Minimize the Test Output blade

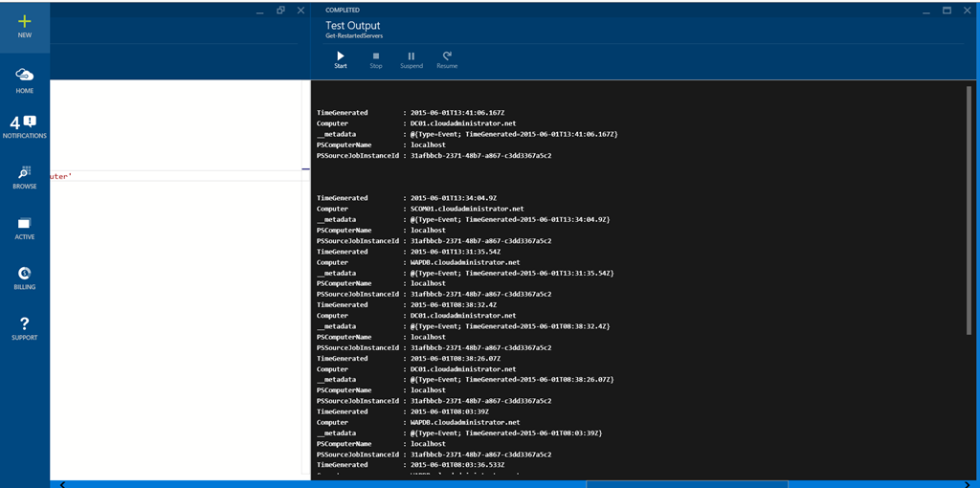tap(924, 11)
